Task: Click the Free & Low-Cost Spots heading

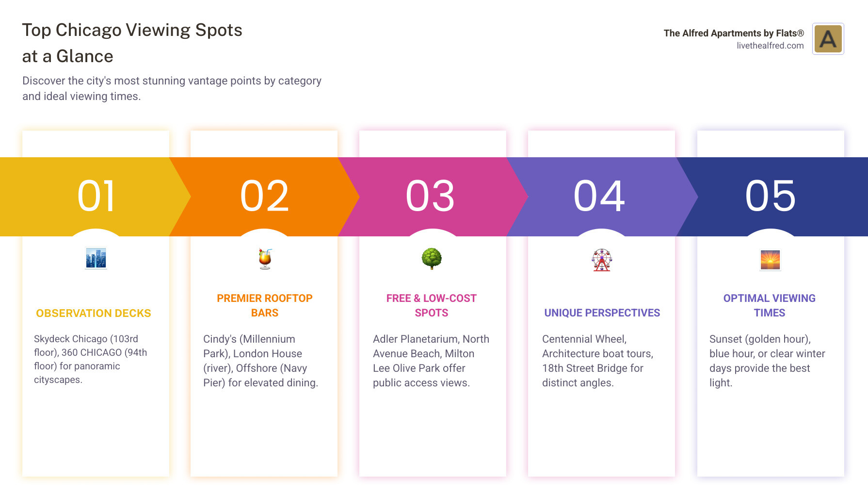Action: (x=432, y=305)
